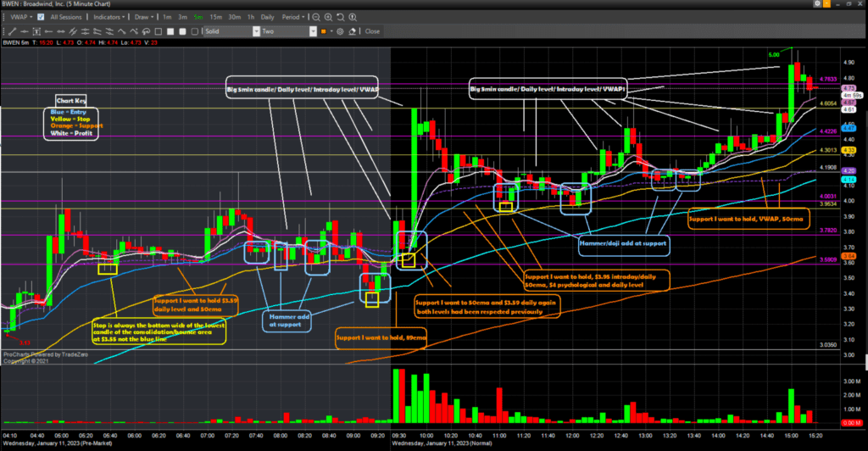The width and height of the screenshot is (868, 451).
Task: Open the Period menu
Action: [x=293, y=17]
